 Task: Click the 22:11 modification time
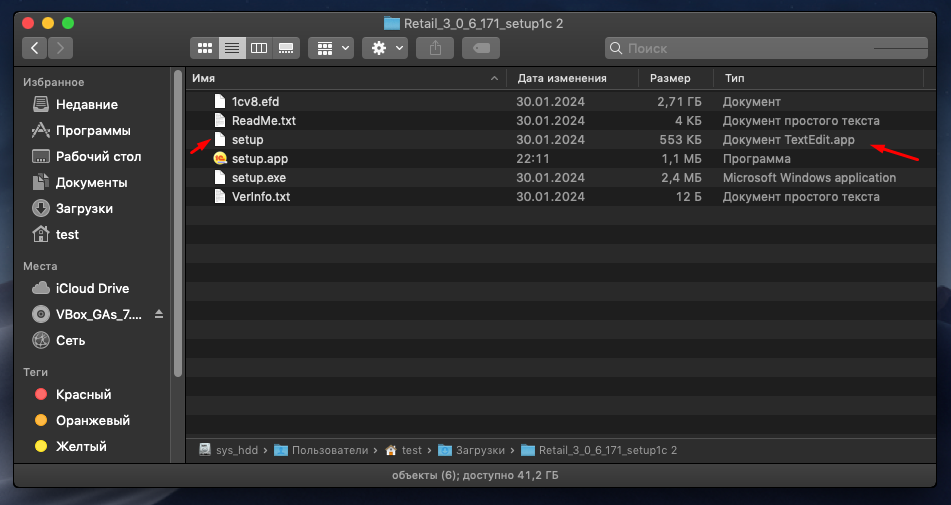[x=533, y=159]
